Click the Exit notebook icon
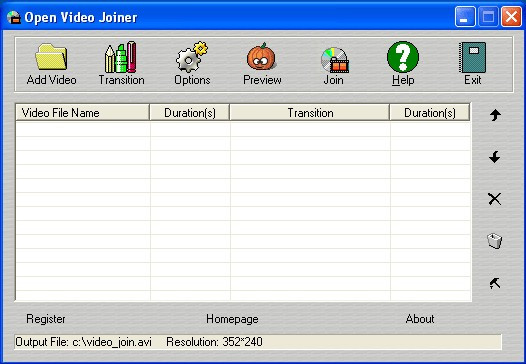This screenshot has height=364, width=526. pos(472,57)
